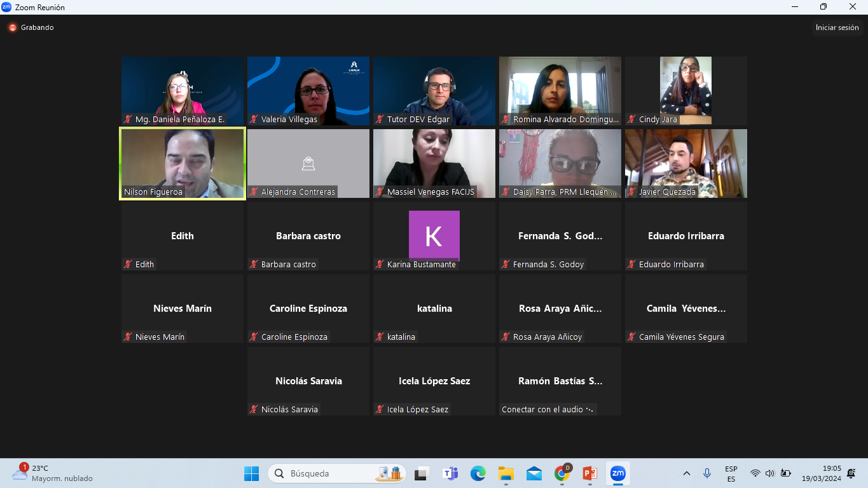The image size is (868, 488).
Task: Click the microphone icon in the system tray
Action: pyautogui.click(x=706, y=473)
